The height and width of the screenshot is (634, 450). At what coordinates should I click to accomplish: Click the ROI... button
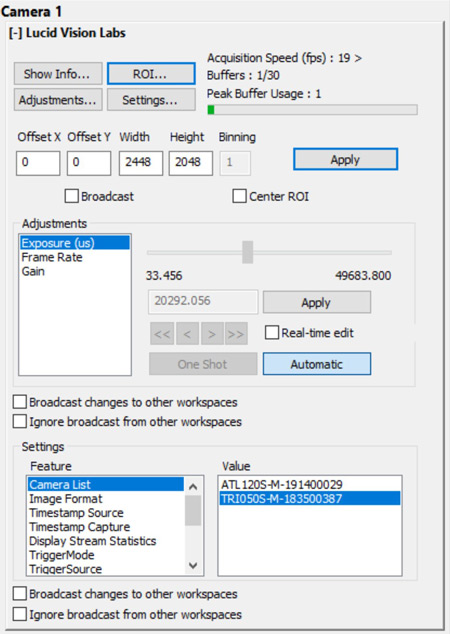[151, 74]
